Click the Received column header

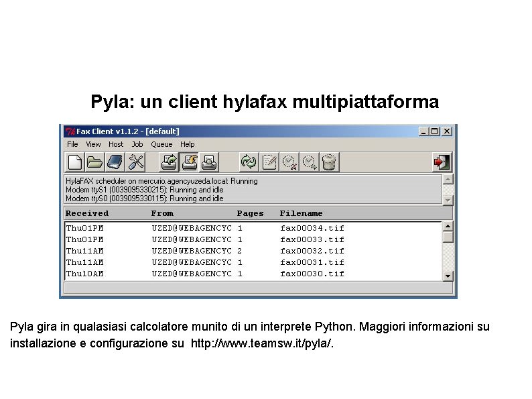pos(87,214)
